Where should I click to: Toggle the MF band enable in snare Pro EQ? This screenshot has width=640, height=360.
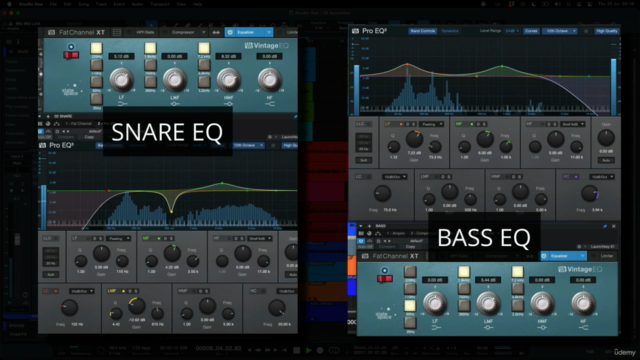pos(158,238)
